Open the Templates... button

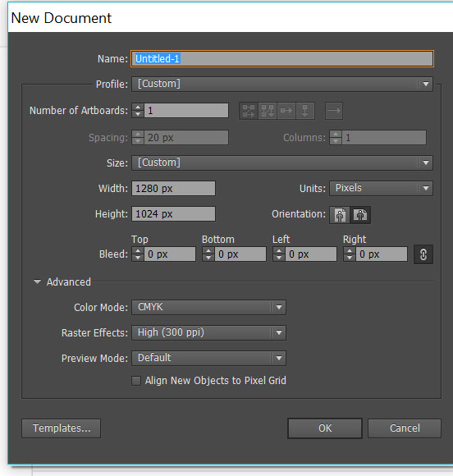(61, 428)
